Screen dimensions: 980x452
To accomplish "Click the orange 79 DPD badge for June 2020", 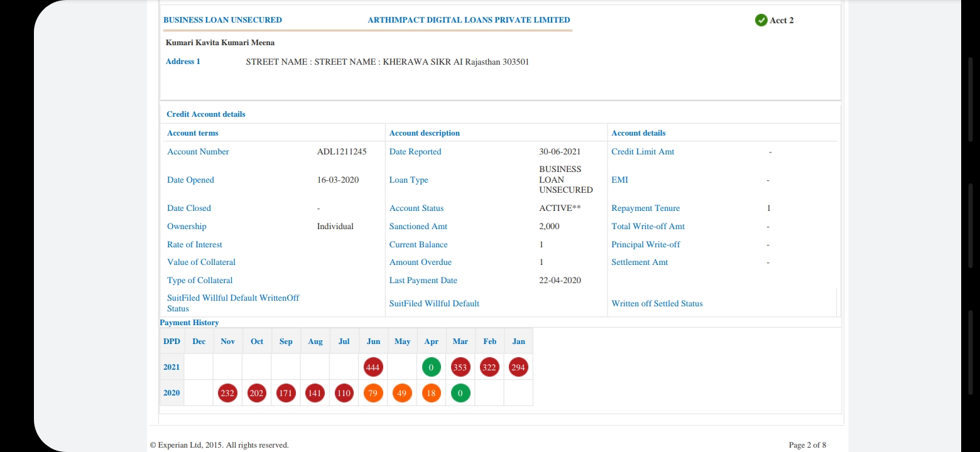I will click(x=373, y=393).
